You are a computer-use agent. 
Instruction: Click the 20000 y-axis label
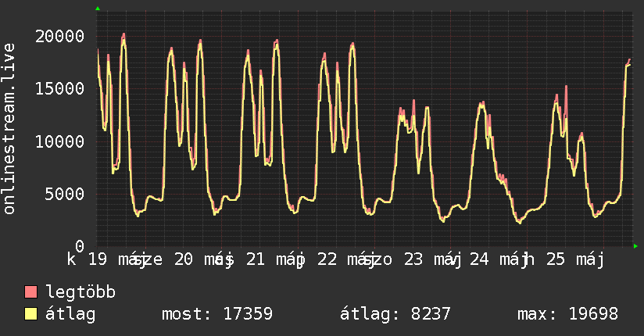[60, 36]
